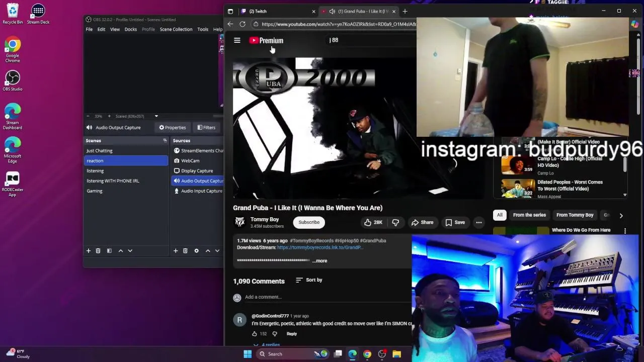Subscribe to Tommy Boy channel

pyautogui.click(x=309, y=222)
